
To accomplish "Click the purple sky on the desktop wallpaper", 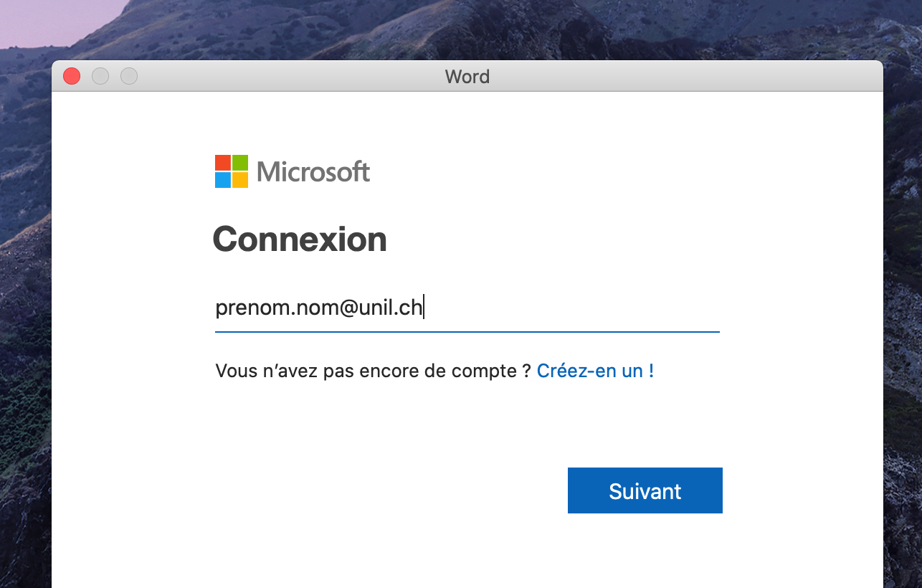I will (x=43, y=22).
